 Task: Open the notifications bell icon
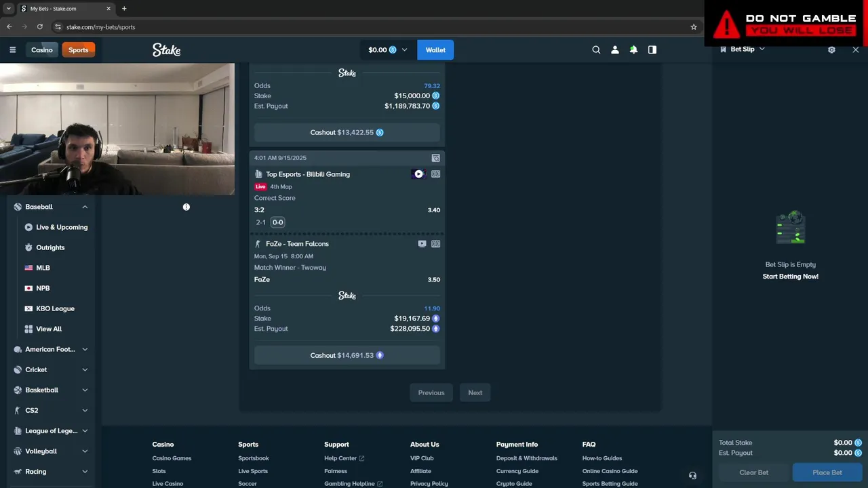(633, 49)
